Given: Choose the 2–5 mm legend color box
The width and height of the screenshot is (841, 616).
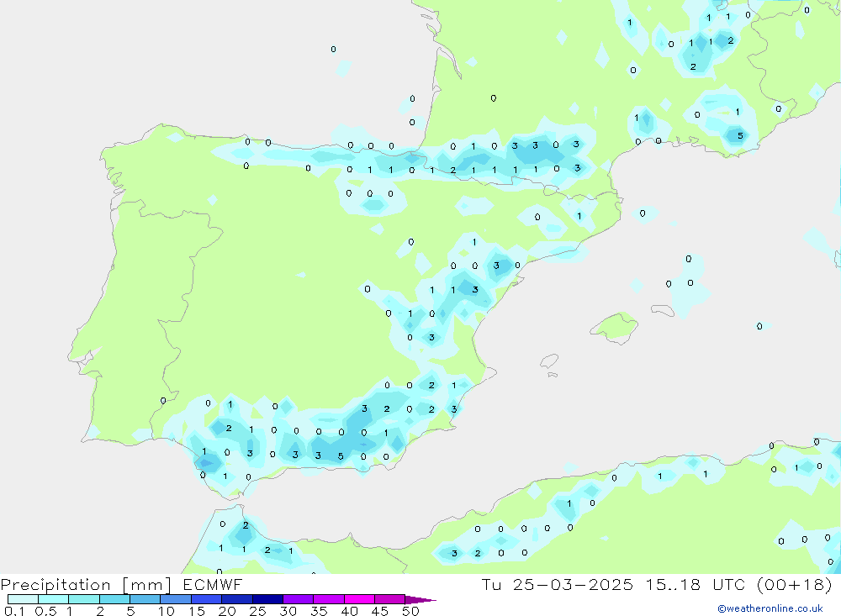Looking at the screenshot, I should point(114,599).
